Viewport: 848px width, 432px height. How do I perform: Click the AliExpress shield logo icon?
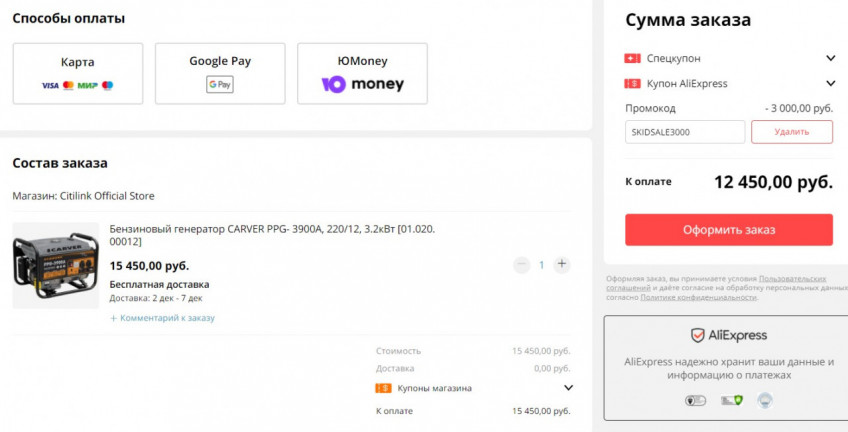tap(698, 335)
